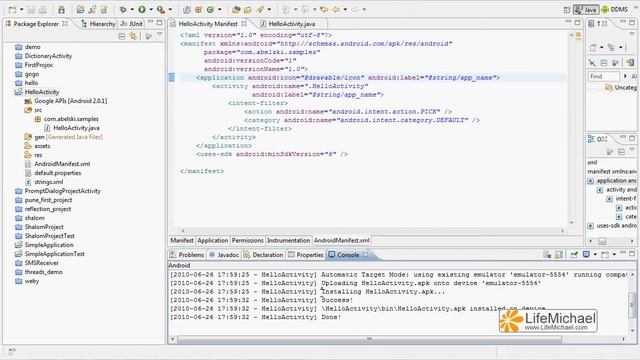The image size is (640, 360).
Task: Click Collapse All icon in Task List panel
Action: [x=604, y=63]
